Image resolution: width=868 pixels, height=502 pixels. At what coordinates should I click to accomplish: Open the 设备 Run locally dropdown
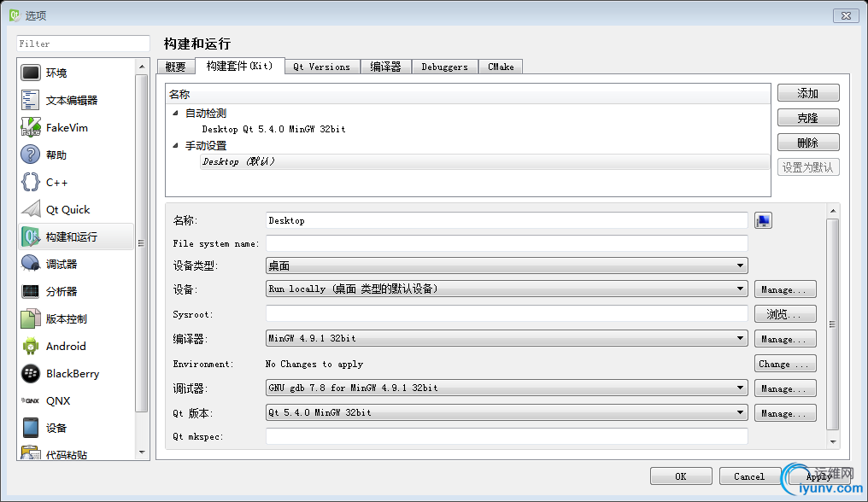pos(507,289)
